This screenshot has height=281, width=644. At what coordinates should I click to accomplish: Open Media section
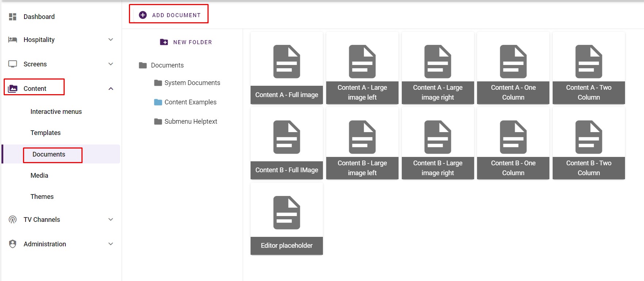[x=39, y=176]
